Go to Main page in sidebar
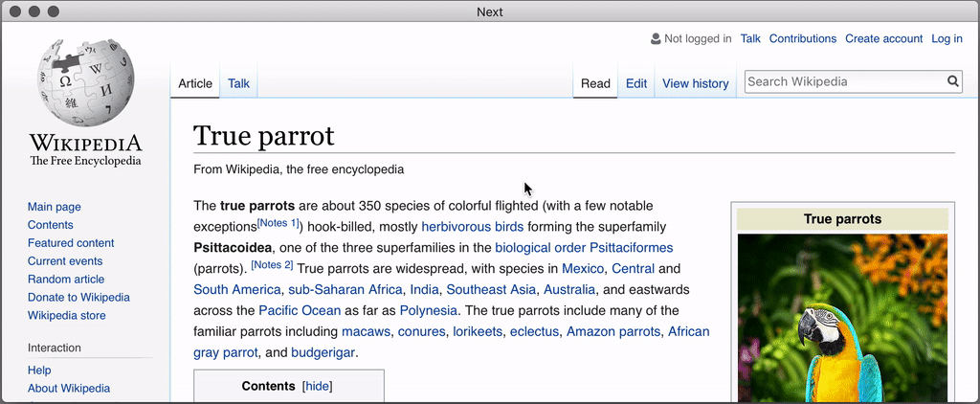Screen dimensions: 980x404 [x=55, y=207]
